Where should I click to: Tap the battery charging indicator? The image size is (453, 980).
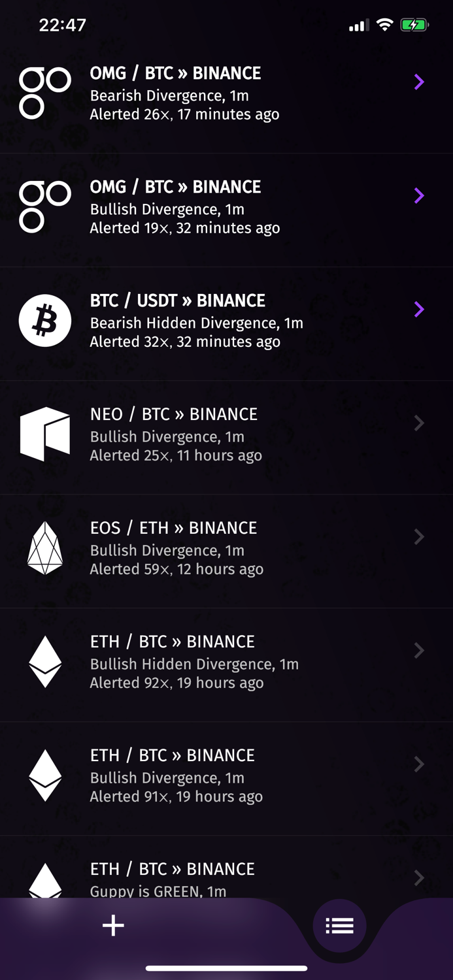point(414,24)
